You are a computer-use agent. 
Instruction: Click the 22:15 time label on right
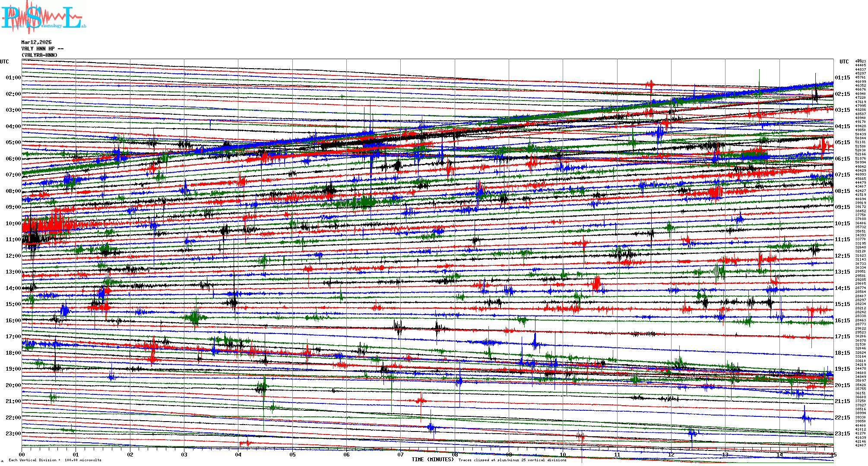click(x=842, y=418)
